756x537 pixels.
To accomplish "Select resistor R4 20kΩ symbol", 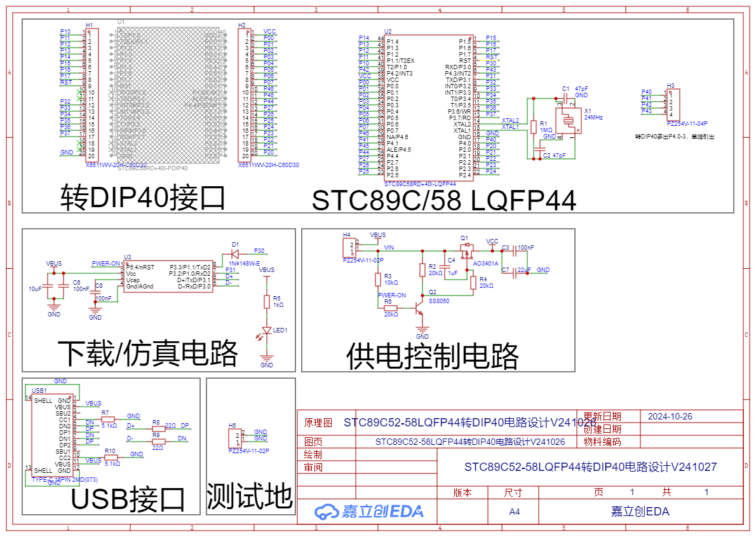I will (x=473, y=283).
